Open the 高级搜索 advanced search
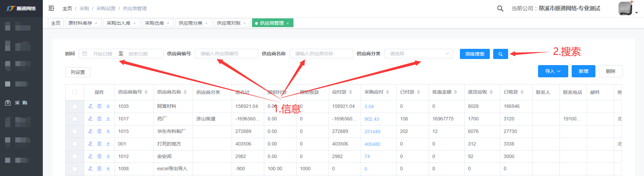The height and width of the screenshot is (176, 644). click(x=475, y=54)
